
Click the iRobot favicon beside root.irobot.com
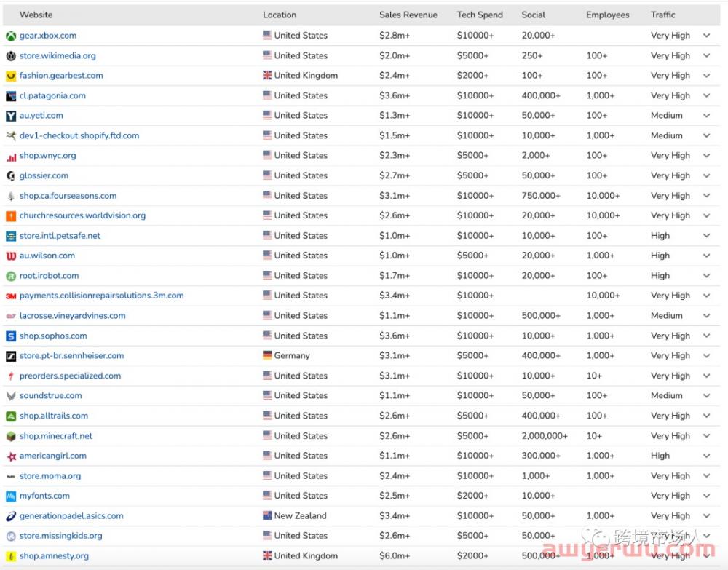11,276
